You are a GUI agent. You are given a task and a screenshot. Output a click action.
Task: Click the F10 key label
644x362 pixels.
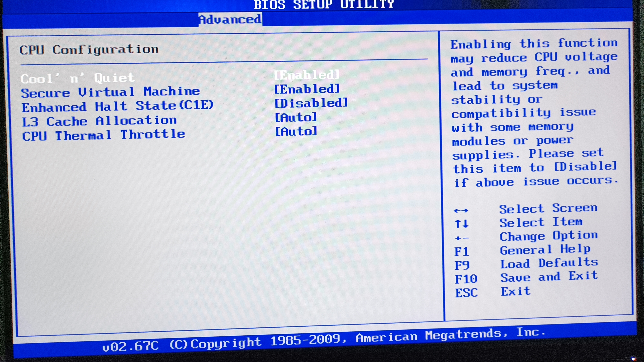pos(466,279)
